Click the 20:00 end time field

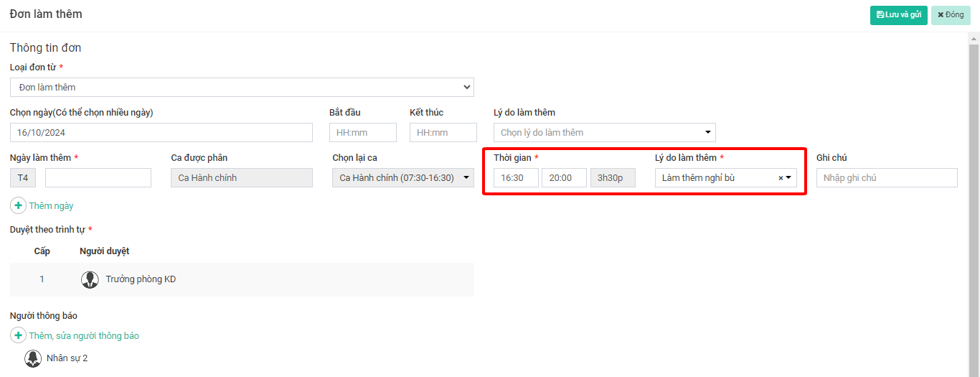pyautogui.click(x=564, y=178)
